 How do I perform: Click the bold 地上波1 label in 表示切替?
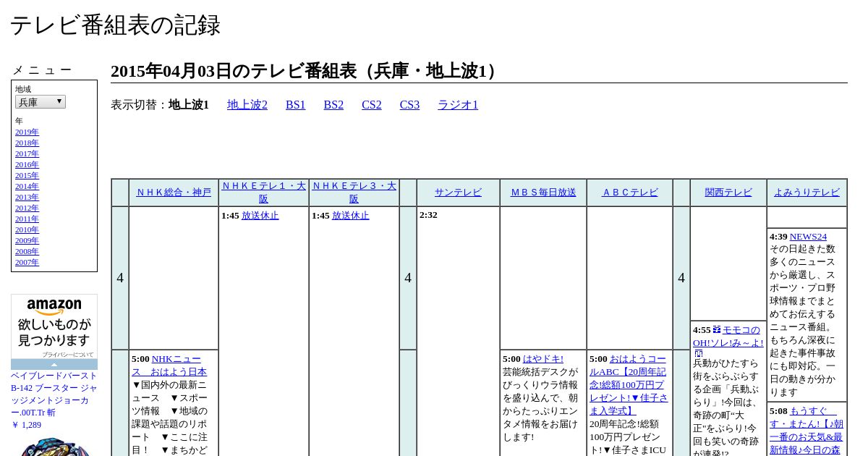(189, 105)
